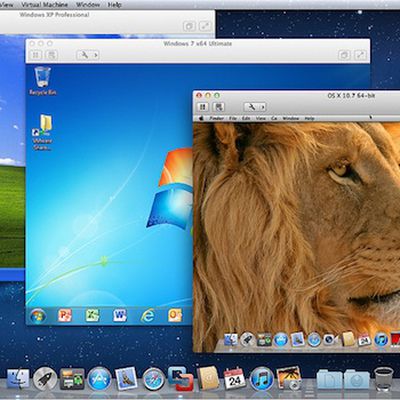Take a snapshot of the OS X 10.7 VM
Screen dimensions: 400x400
(219, 107)
